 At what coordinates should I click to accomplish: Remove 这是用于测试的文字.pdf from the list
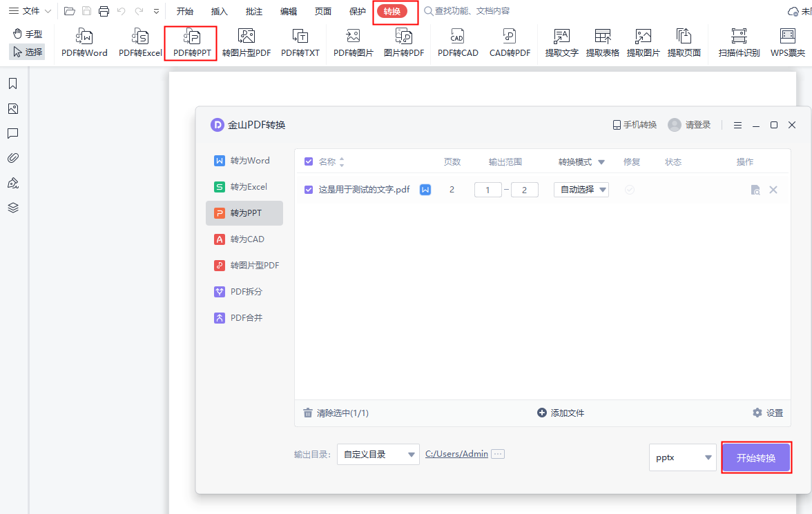pyautogui.click(x=773, y=190)
